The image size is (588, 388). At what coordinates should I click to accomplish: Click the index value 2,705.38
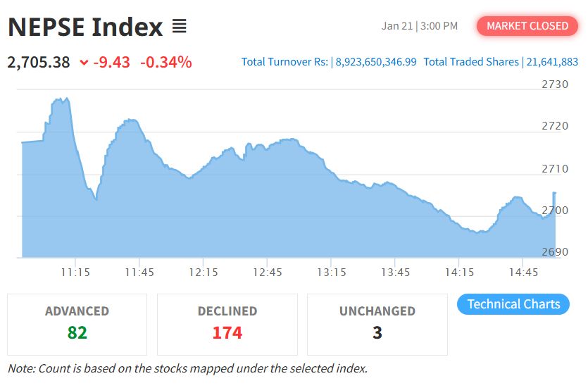[x=39, y=62]
